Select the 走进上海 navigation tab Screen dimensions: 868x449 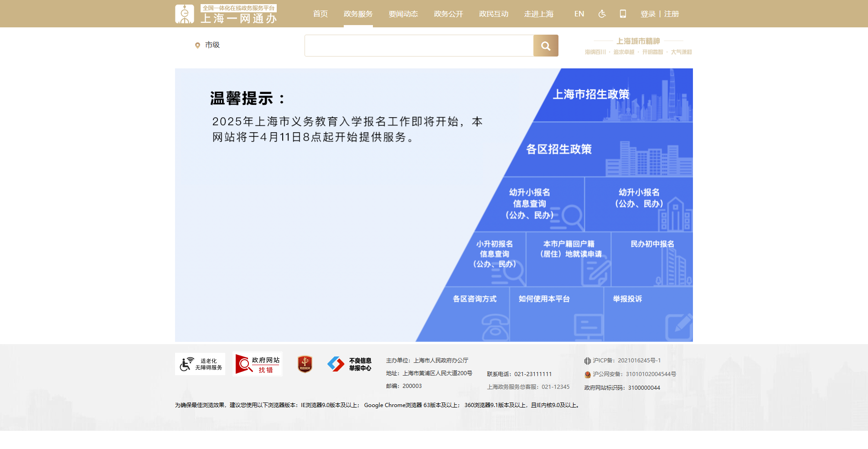538,14
